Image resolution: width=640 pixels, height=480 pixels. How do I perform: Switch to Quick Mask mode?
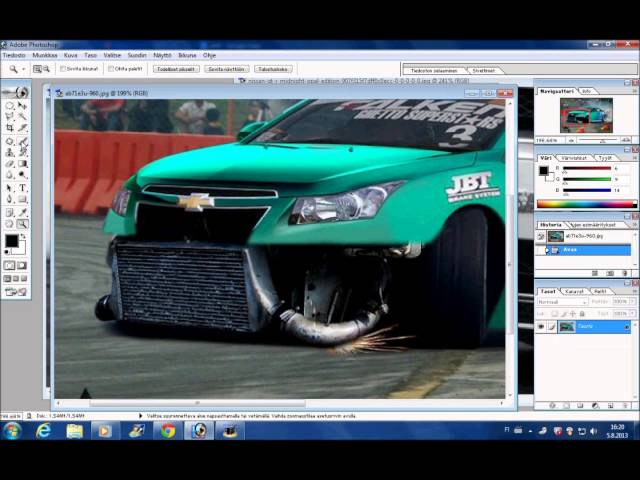tap(22, 266)
